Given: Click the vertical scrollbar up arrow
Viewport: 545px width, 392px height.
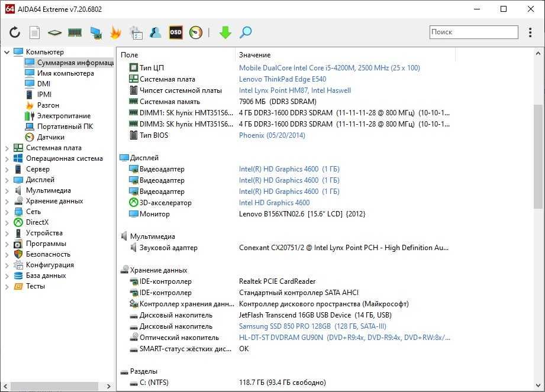Looking at the screenshot, I should coord(538,54).
